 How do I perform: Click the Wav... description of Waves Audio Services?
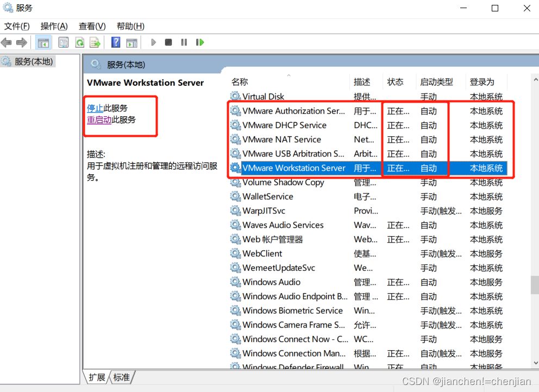pyautogui.click(x=365, y=225)
